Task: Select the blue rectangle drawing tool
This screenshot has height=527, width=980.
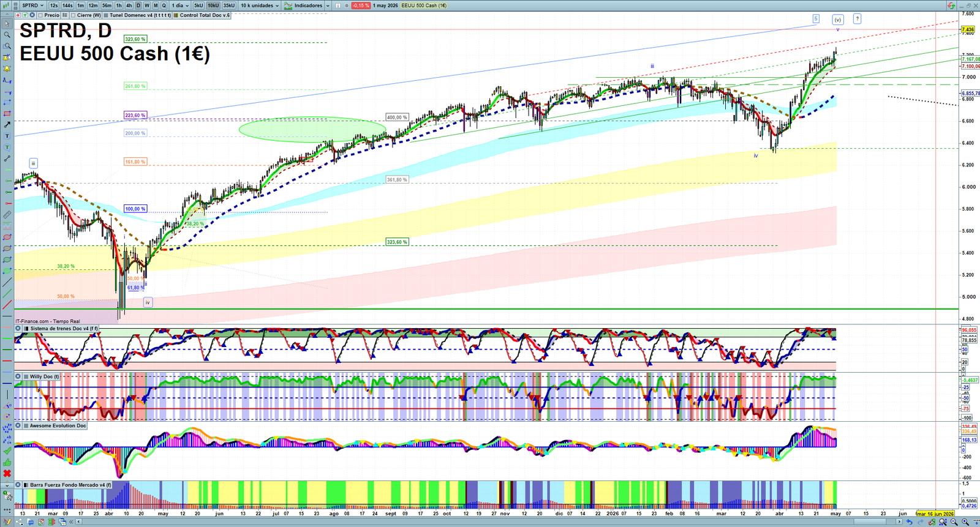Action: coord(7,102)
